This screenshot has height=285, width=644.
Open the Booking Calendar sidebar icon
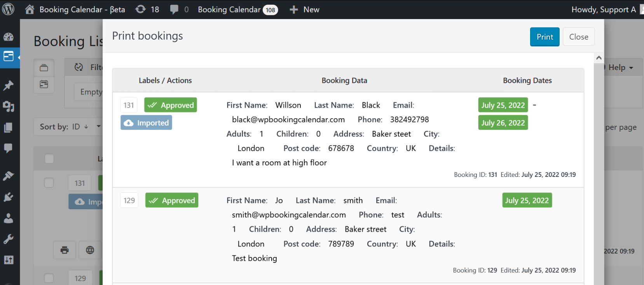pos(9,57)
